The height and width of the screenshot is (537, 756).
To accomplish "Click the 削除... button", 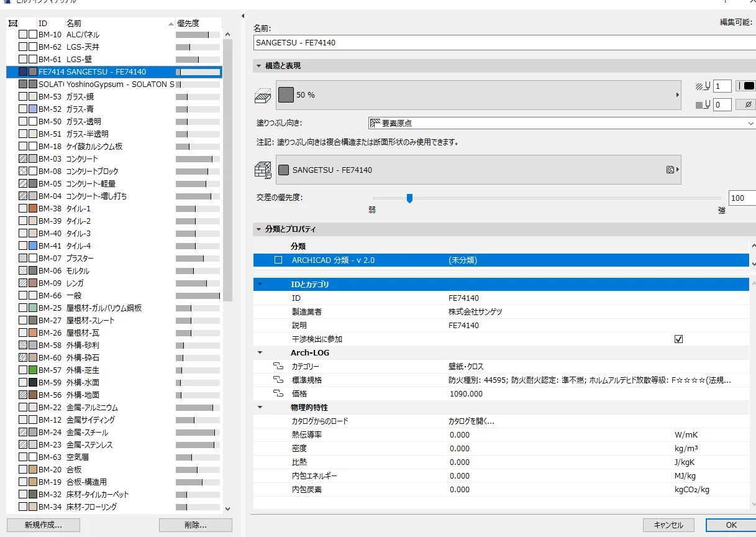I will click(x=196, y=525).
